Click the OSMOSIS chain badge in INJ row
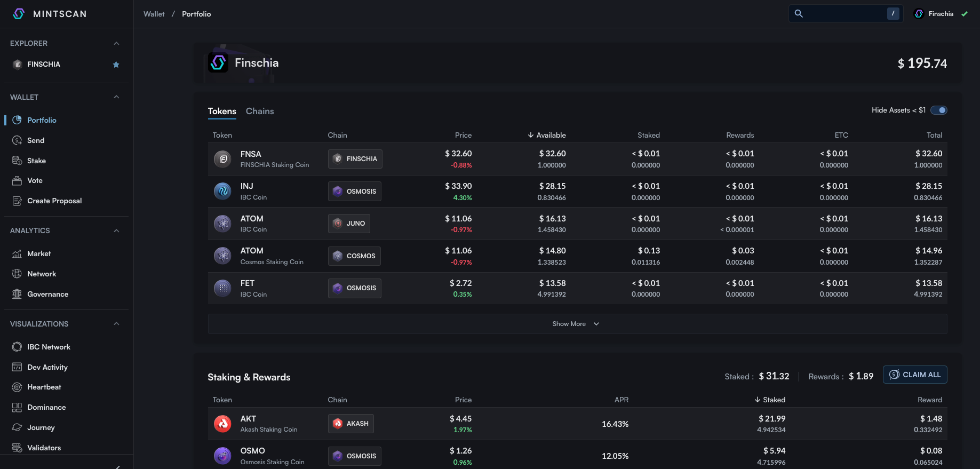Image resolution: width=980 pixels, height=469 pixels. pos(355,191)
